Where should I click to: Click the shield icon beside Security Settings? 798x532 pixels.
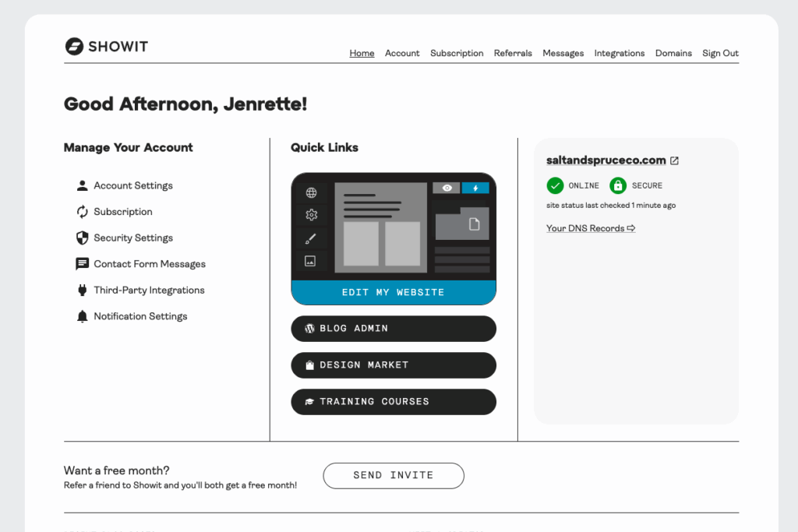click(82, 238)
